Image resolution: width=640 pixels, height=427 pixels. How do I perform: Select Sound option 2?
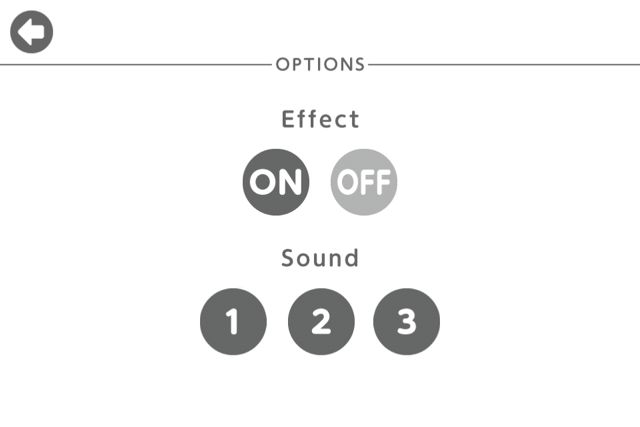point(321,322)
